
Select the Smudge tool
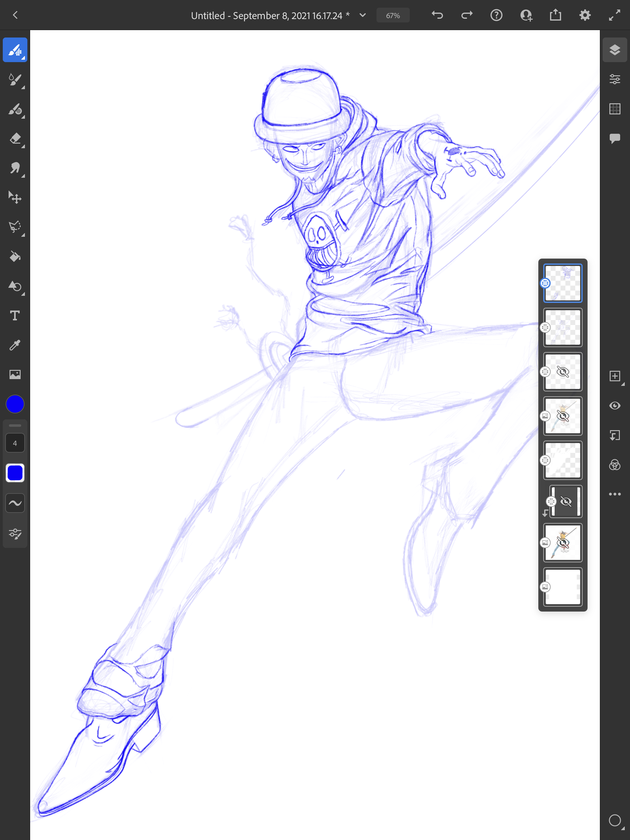(15, 168)
